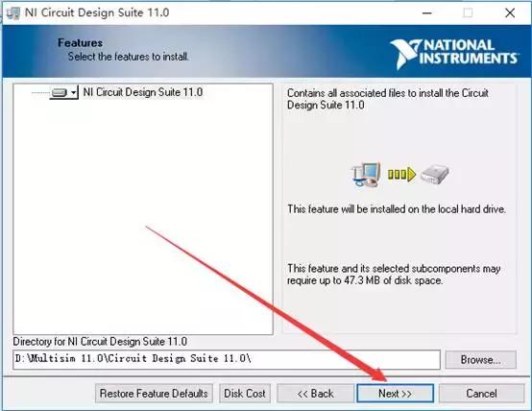The image size is (532, 411).
Task: Go to the previous step with Back
Action: 315,394
